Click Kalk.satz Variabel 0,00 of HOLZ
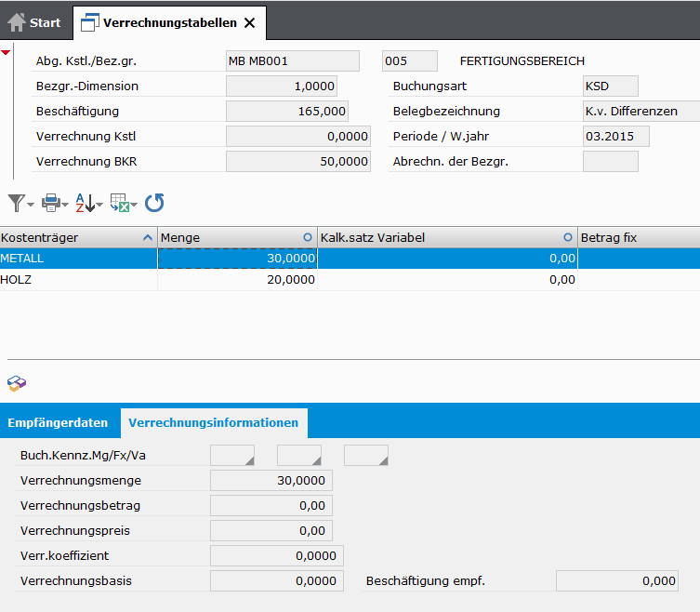The image size is (700, 612). click(447, 280)
